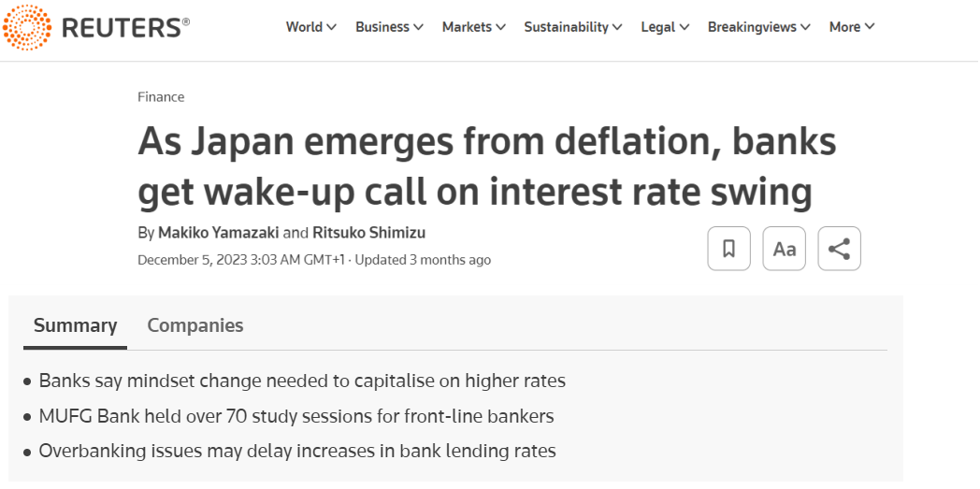Click the article headline about Japan deflation

click(486, 166)
